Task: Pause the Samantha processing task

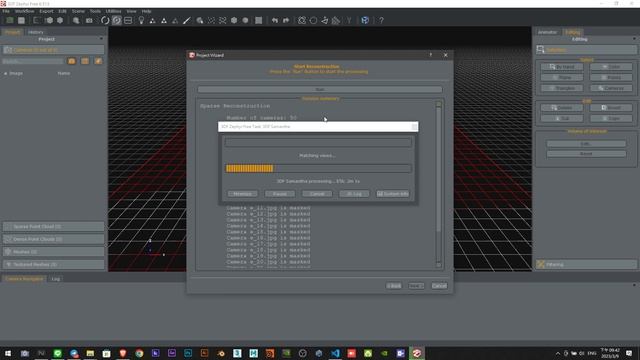Action: tap(280, 193)
